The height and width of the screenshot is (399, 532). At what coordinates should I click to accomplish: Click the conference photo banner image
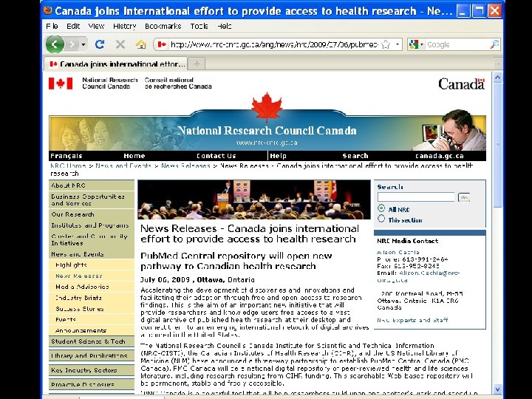point(253,199)
